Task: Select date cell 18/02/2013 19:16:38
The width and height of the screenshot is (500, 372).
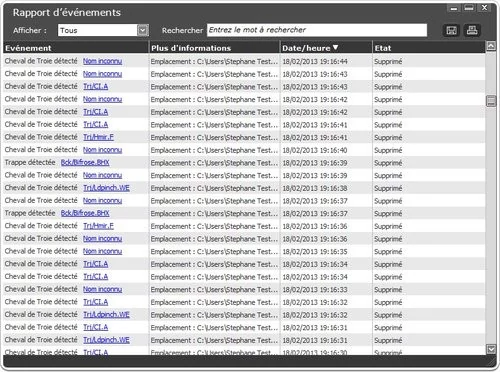Action: coord(315,188)
